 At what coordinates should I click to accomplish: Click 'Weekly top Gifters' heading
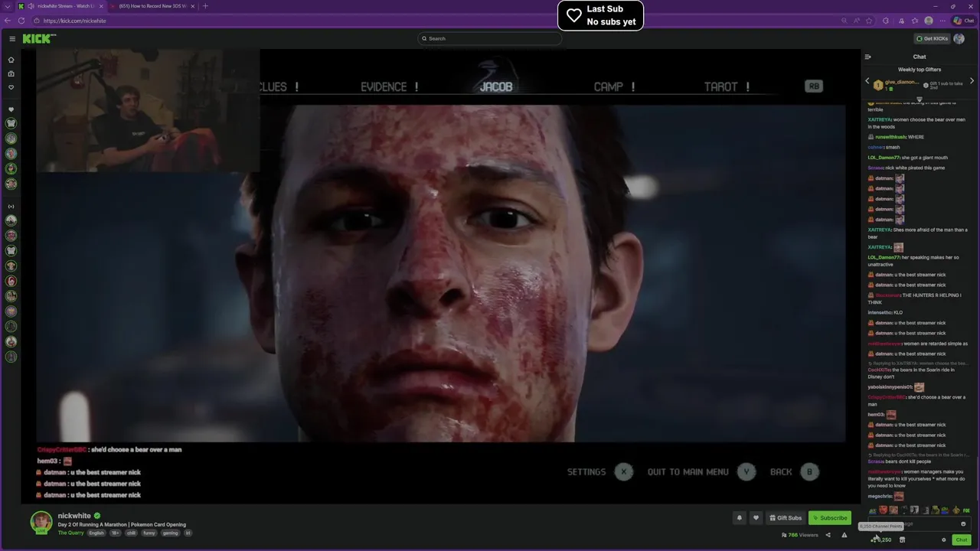[920, 70]
